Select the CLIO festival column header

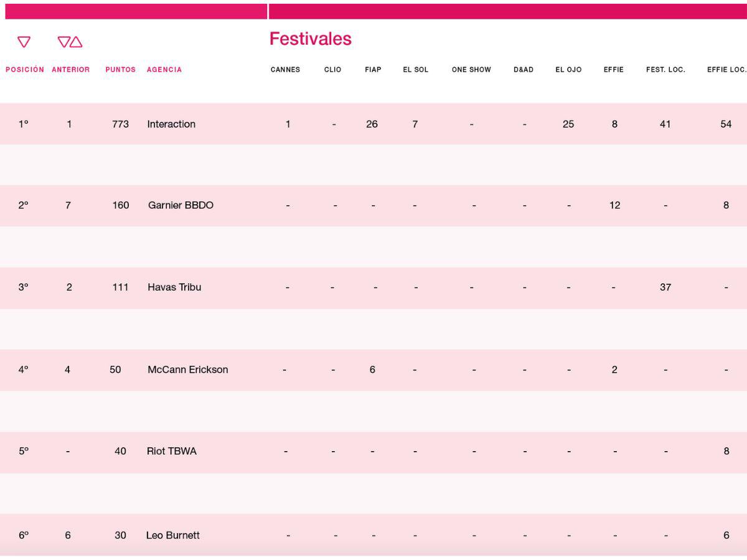click(332, 70)
